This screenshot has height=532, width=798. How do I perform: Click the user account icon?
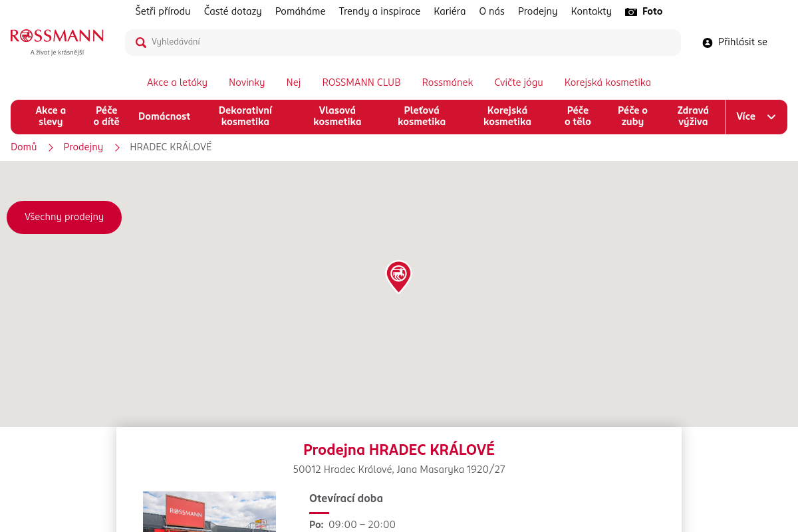[x=708, y=43]
